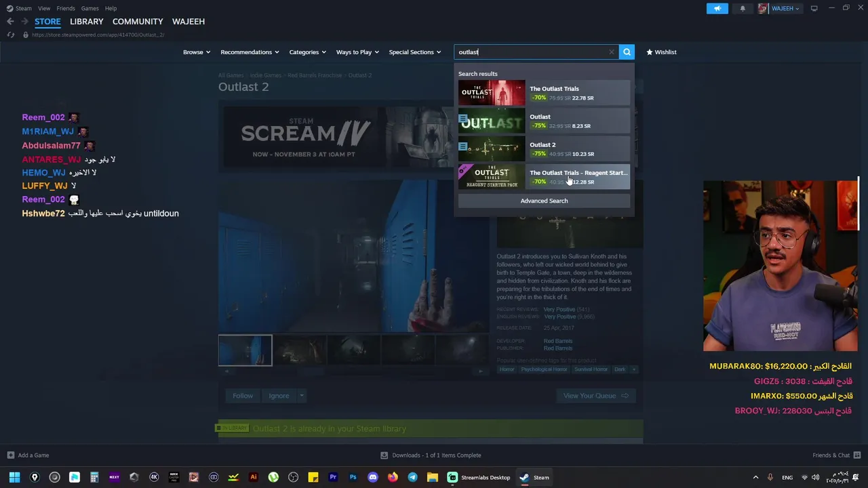
Task: Open Discord from the taskbar
Action: coord(372,477)
